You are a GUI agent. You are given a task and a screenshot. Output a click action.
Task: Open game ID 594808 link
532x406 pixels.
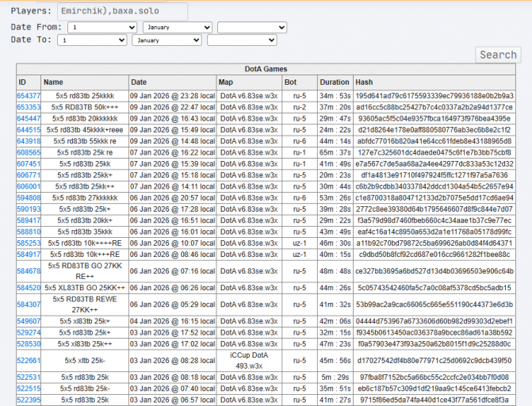pos(29,198)
